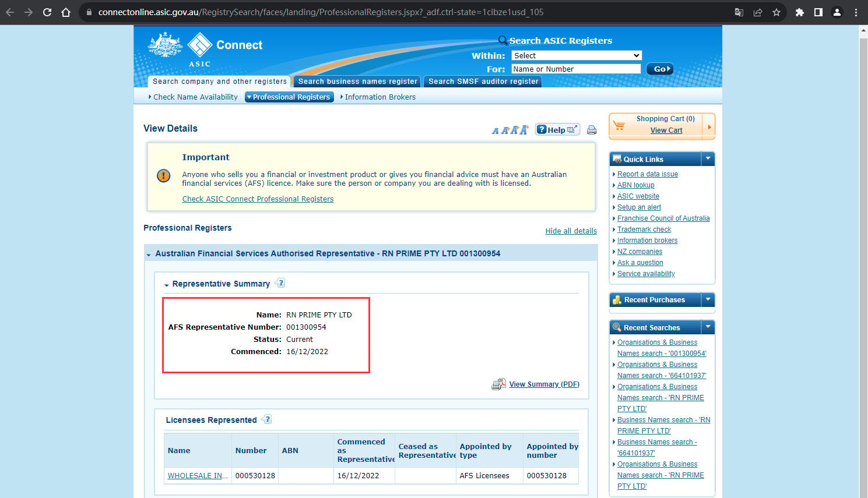Click the help icon beside Representative Summary
The image size is (868, 498).
(280, 283)
